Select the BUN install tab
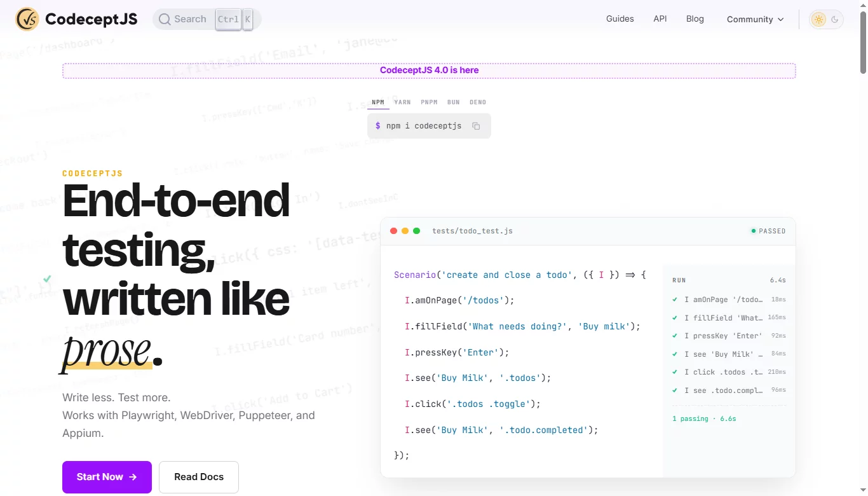The width and height of the screenshot is (868, 496). [x=454, y=102]
